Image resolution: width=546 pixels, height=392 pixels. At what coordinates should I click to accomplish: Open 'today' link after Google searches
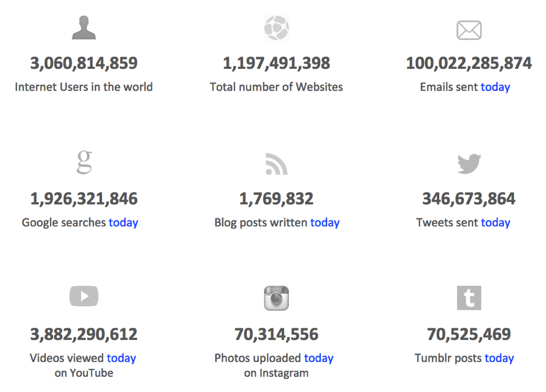[x=123, y=222]
